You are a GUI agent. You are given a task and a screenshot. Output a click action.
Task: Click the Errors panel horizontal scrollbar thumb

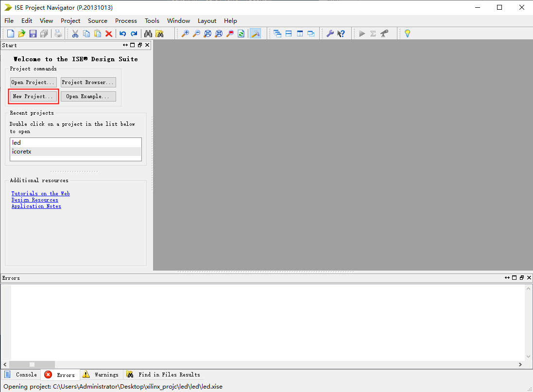32,364
